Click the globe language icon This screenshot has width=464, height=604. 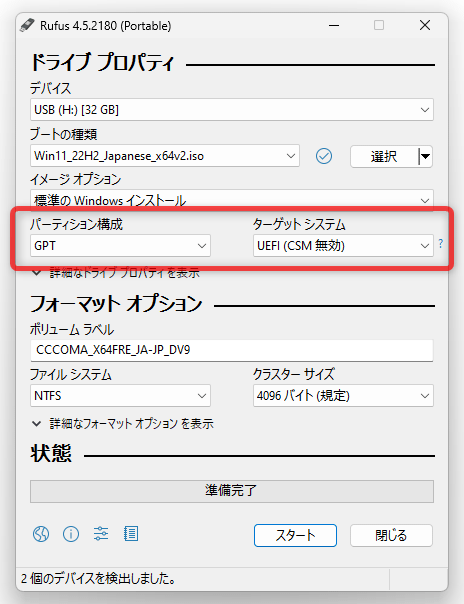click(x=41, y=534)
